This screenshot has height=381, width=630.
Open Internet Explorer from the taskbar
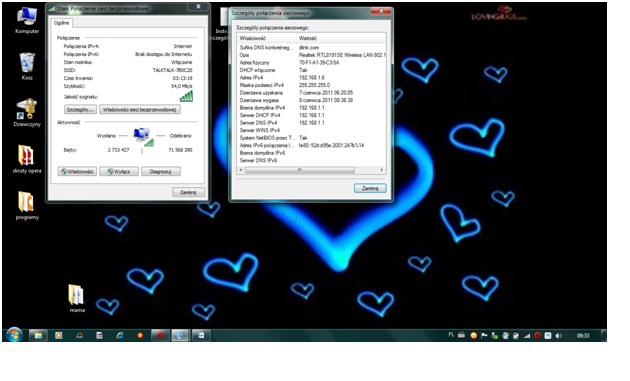[119, 335]
